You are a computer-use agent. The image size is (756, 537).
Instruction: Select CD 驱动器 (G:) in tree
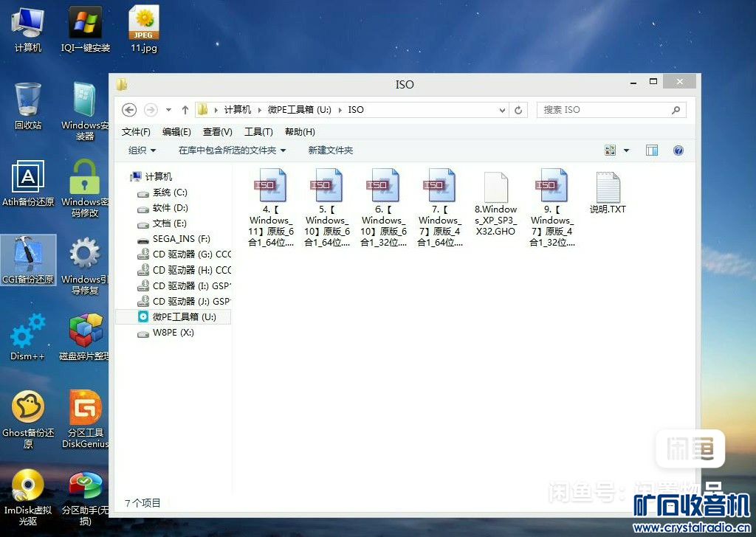(184, 254)
